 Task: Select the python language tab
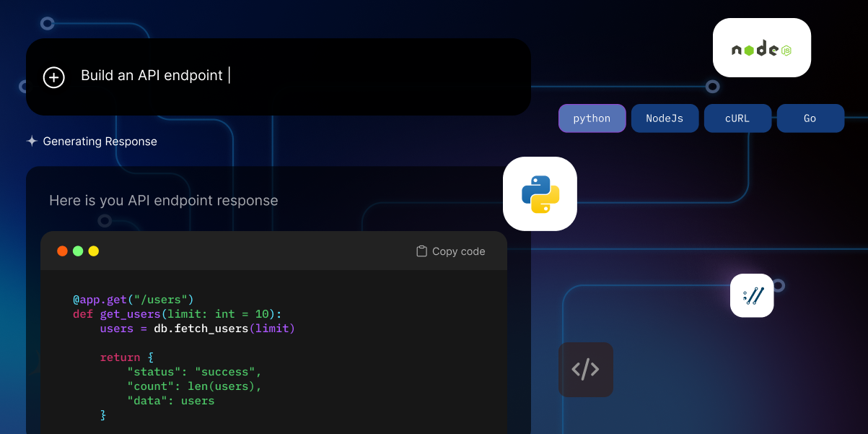point(592,118)
